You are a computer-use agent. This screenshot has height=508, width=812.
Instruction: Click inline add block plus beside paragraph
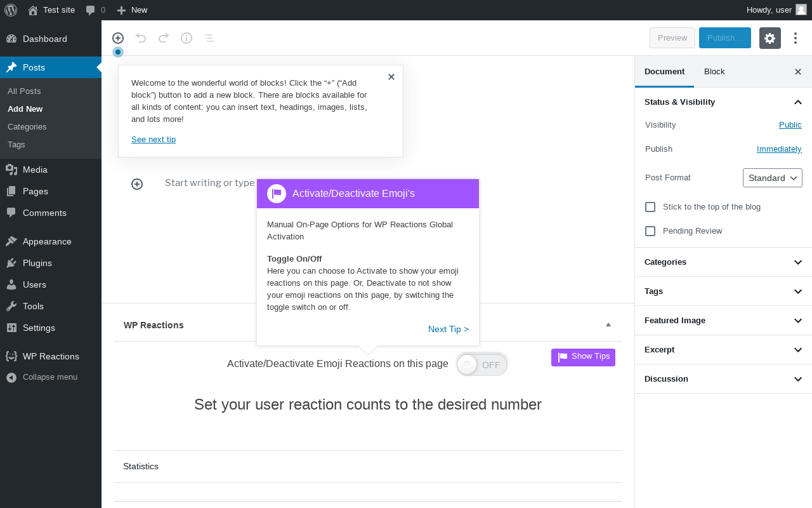(x=137, y=184)
